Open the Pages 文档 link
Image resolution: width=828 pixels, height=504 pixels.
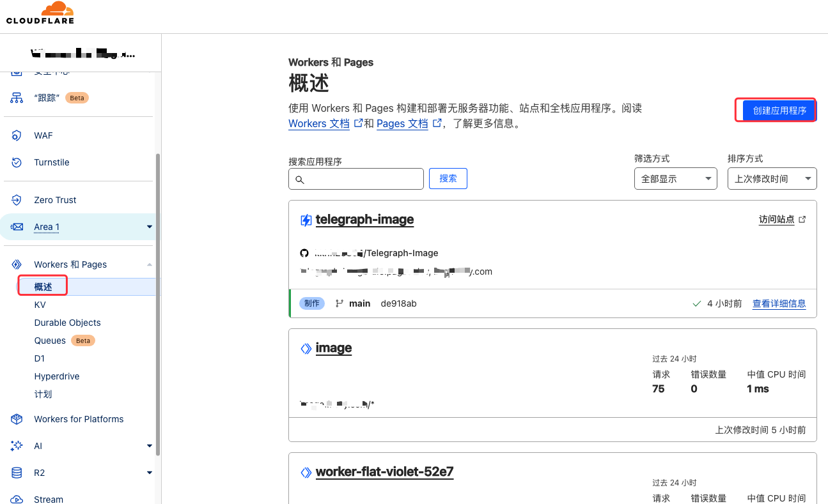tap(402, 123)
